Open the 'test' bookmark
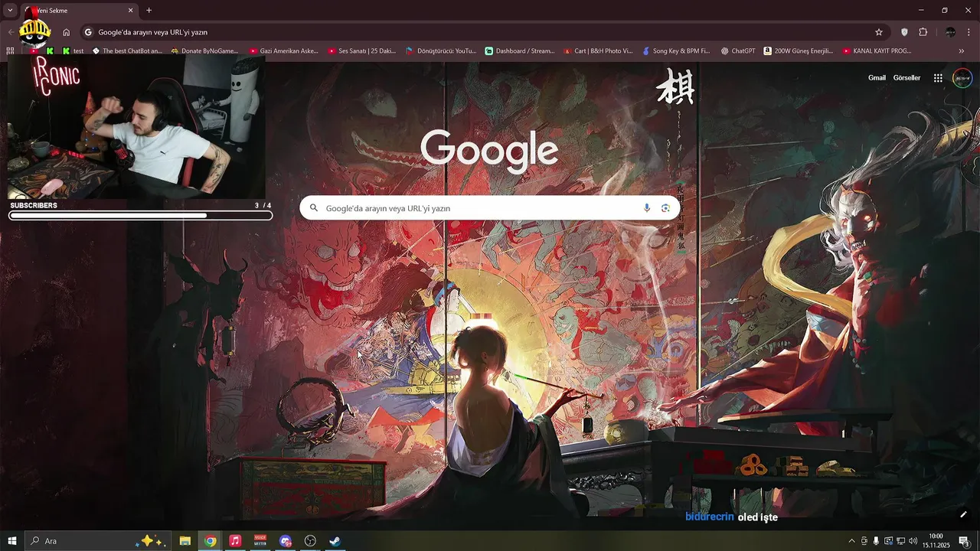 pos(73,51)
